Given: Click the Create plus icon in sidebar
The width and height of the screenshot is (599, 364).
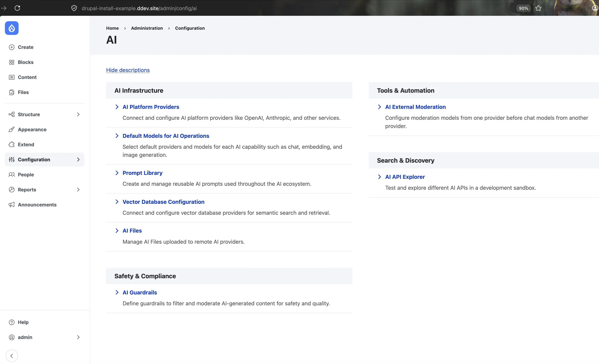Looking at the screenshot, I should point(12,47).
